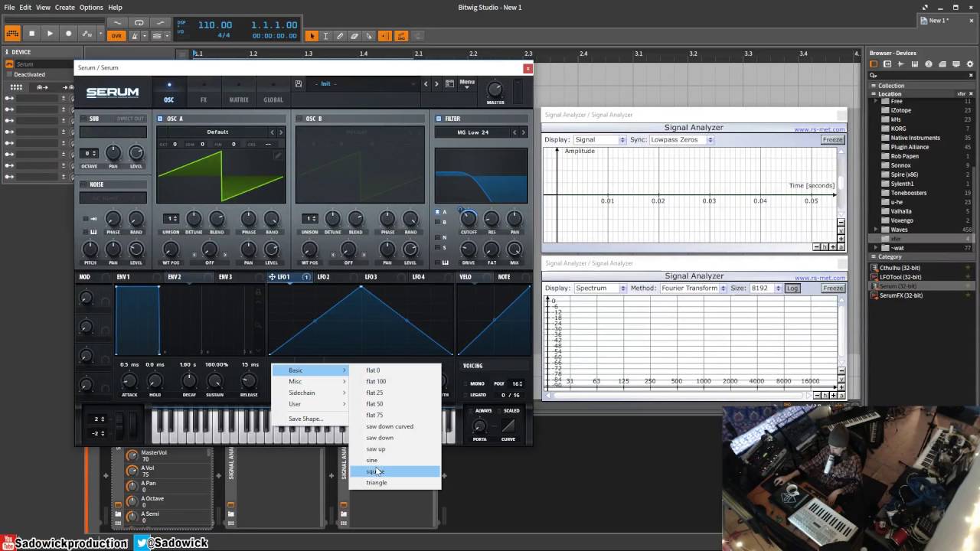Expand the Waves folder in browser
This screenshot has width=980, height=551.
click(876, 230)
